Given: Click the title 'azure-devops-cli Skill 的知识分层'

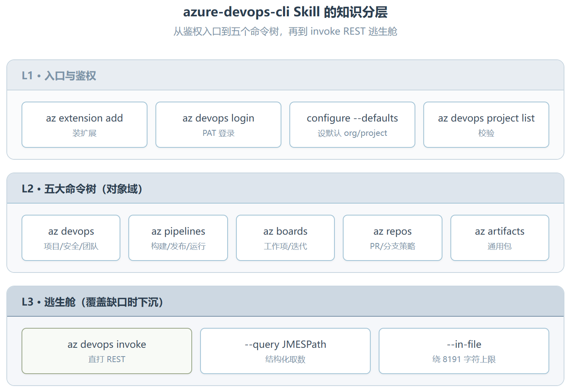Looking at the screenshot, I should pos(285,12).
